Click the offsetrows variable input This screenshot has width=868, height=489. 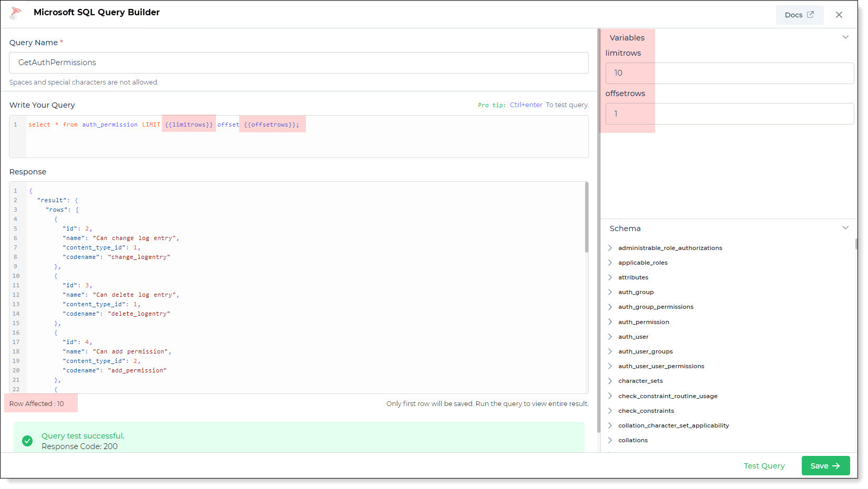tap(730, 113)
